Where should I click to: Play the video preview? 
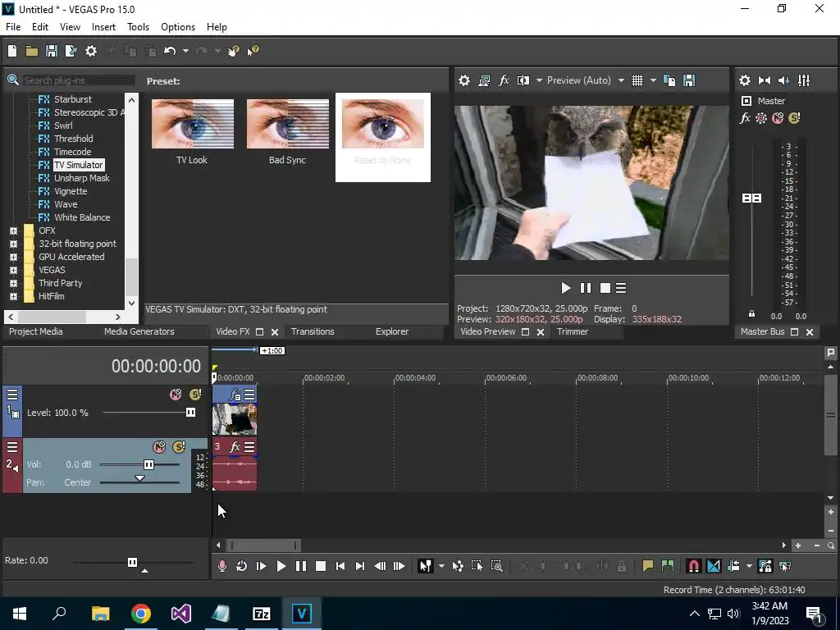click(566, 288)
